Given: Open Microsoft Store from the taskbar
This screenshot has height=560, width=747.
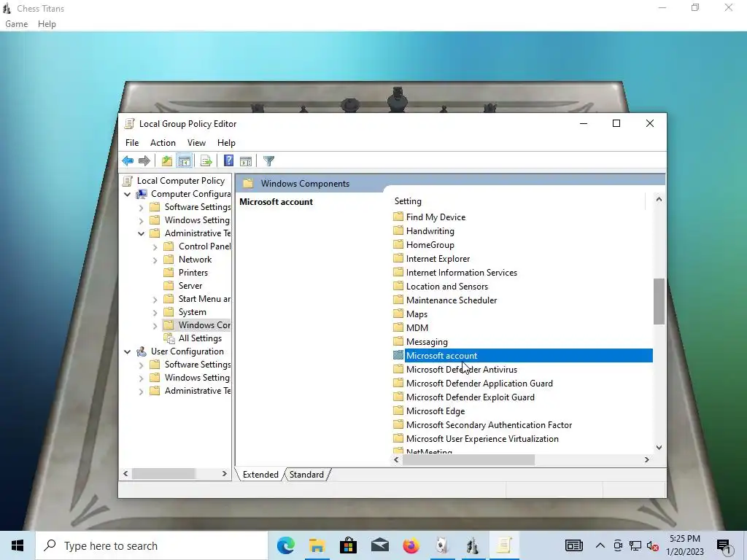Looking at the screenshot, I should click(348, 545).
